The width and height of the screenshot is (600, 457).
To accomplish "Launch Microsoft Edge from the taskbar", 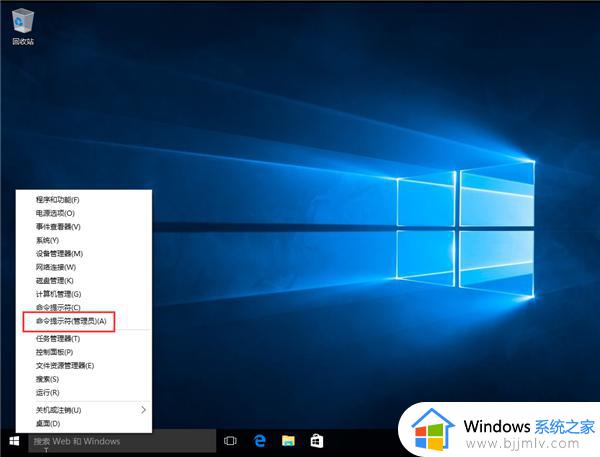I will pyautogui.click(x=260, y=441).
